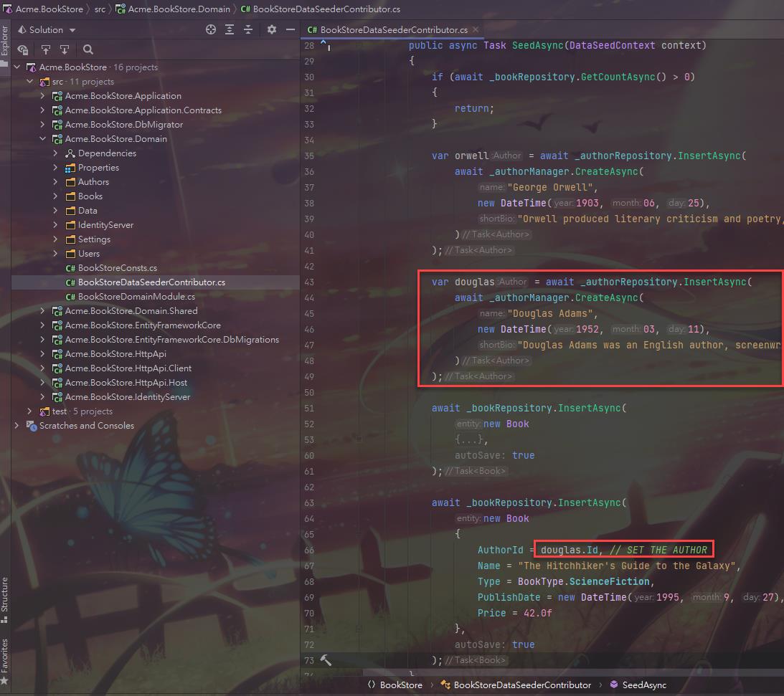Click the hammer quick-action icon at line 73
The image size is (784, 696).
click(x=326, y=660)
